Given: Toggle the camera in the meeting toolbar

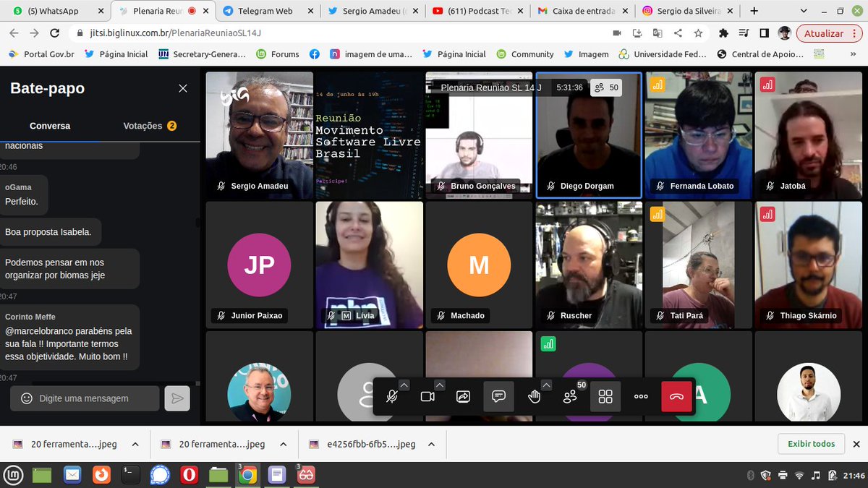Looking at the screenshot, I should [427, 396].
